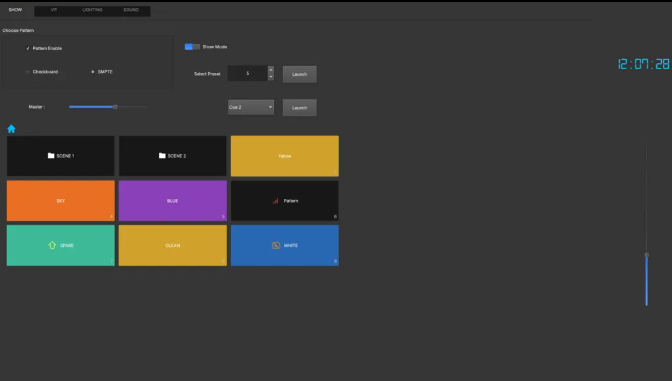The image size is (672, 381).
Task: Open the SCENE 1 folder icon
Action: pyautogui.click(x=51, y=156)
